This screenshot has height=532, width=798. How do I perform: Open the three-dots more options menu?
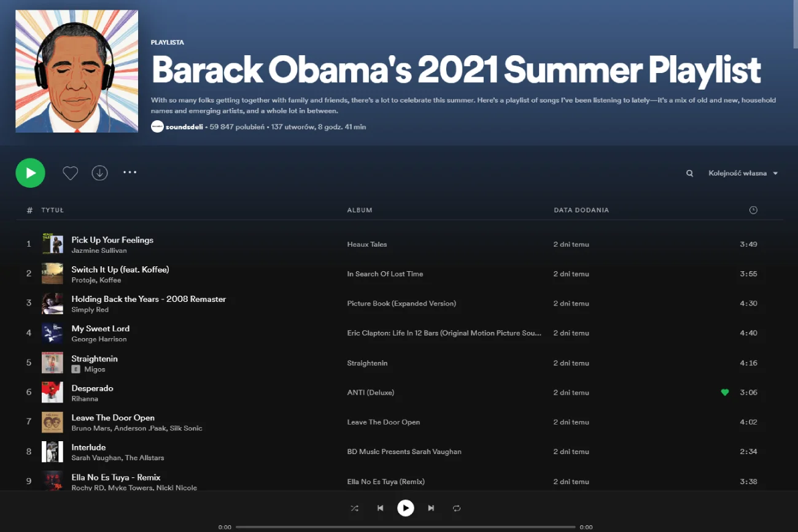click(130, 172)
